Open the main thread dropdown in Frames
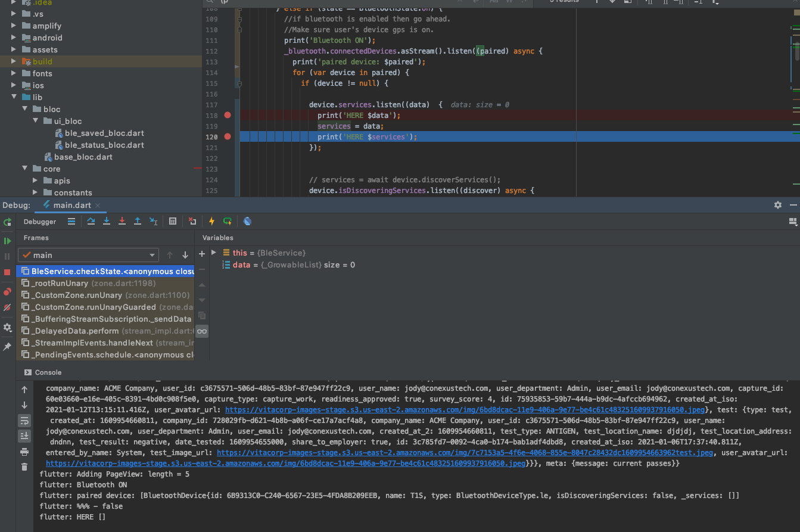The width and height of the screenshot is (800, 532). pyautogui.click(x=88, y=255)
